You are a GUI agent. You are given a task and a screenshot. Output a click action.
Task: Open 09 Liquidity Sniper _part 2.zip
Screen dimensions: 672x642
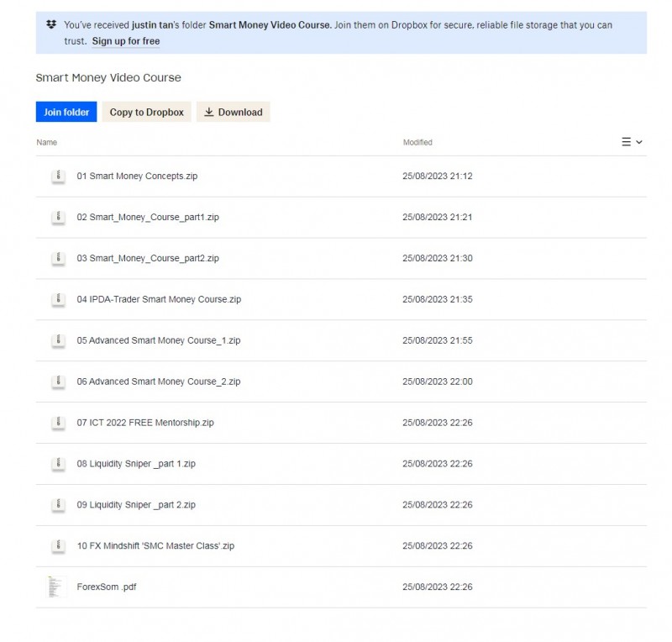point(136,505)
